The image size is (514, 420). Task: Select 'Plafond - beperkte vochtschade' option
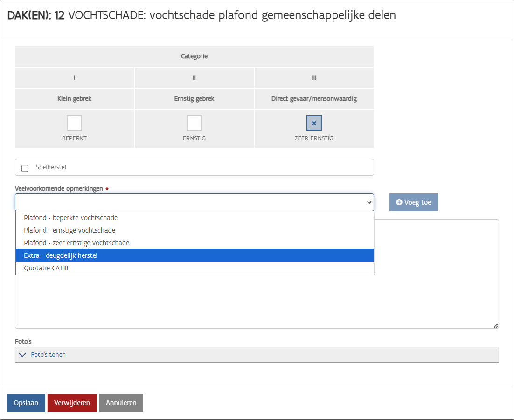(x=71, y=218)
